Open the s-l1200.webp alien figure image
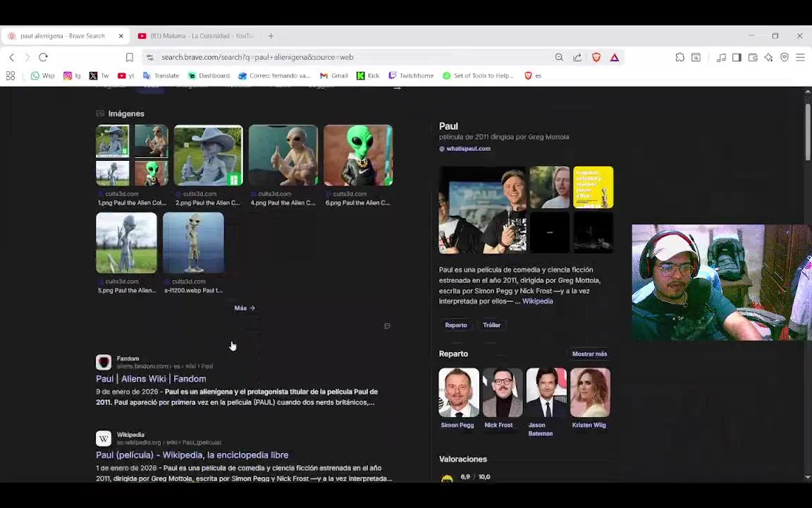 click(x=194, y=243)
